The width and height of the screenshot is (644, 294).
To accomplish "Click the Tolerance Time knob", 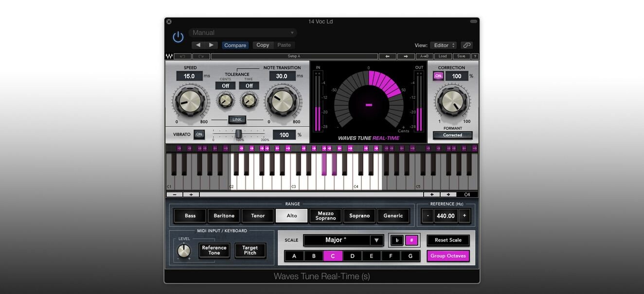I will point(249,100).
